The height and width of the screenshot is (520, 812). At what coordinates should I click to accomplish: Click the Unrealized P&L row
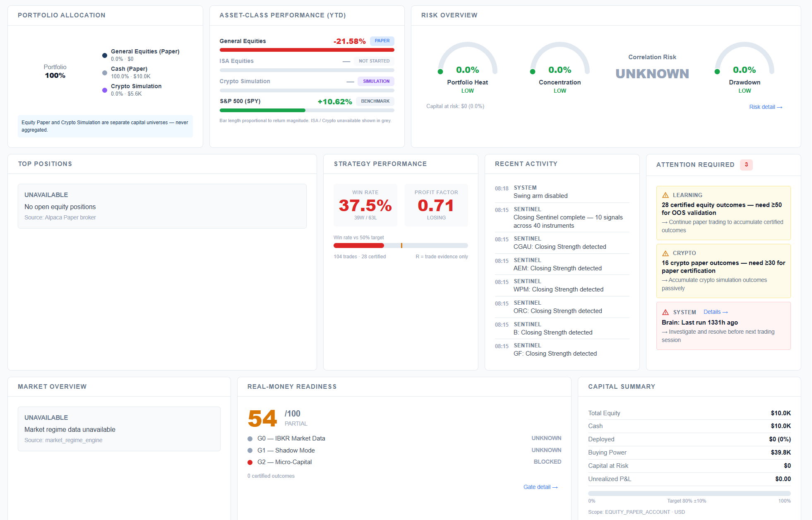[689, 479]
